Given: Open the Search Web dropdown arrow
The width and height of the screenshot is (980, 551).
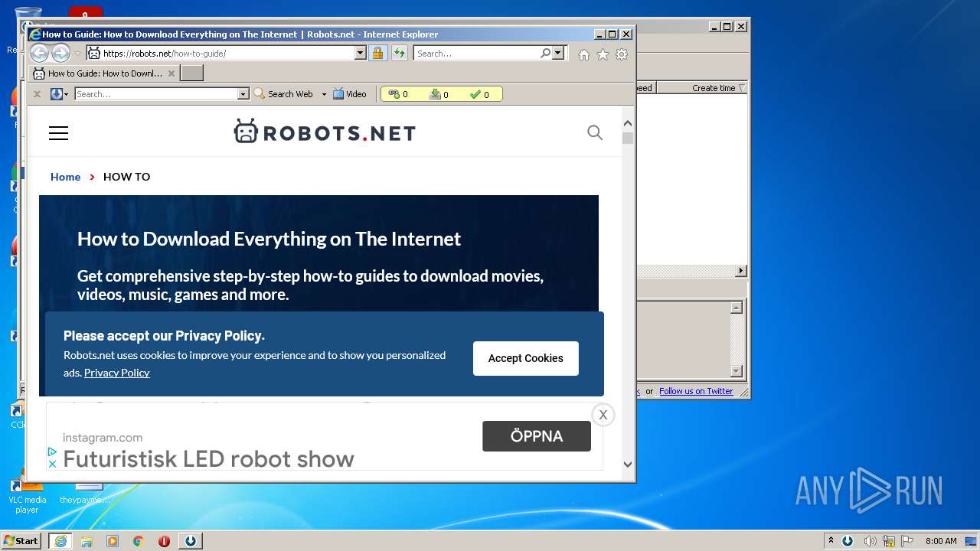Looking at the screenshot, I should 324,94.
